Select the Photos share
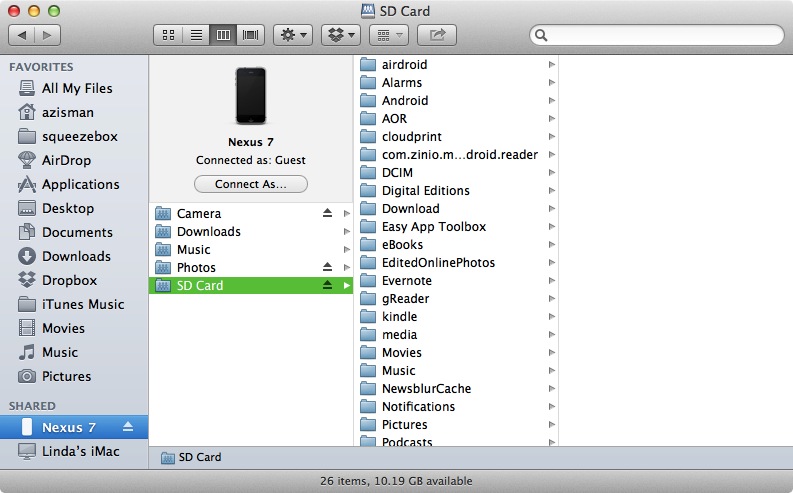 pos(250,267)
